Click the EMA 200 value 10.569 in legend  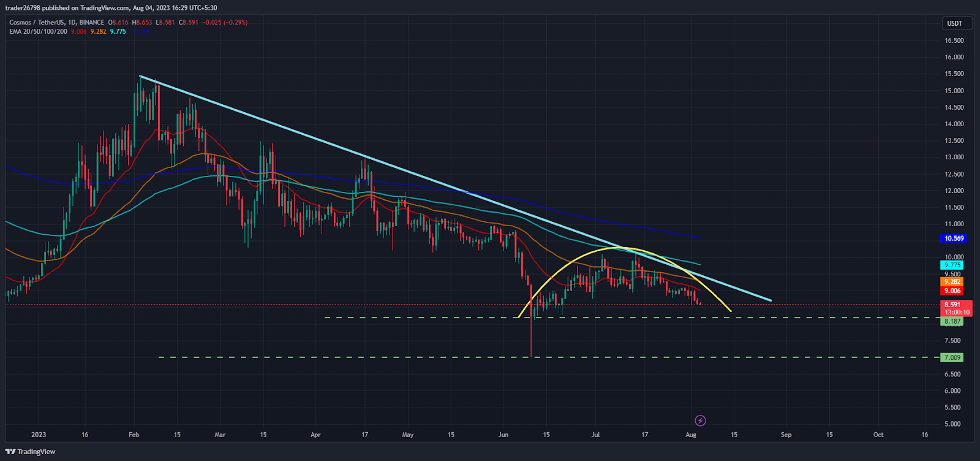[x=139, y=31]
